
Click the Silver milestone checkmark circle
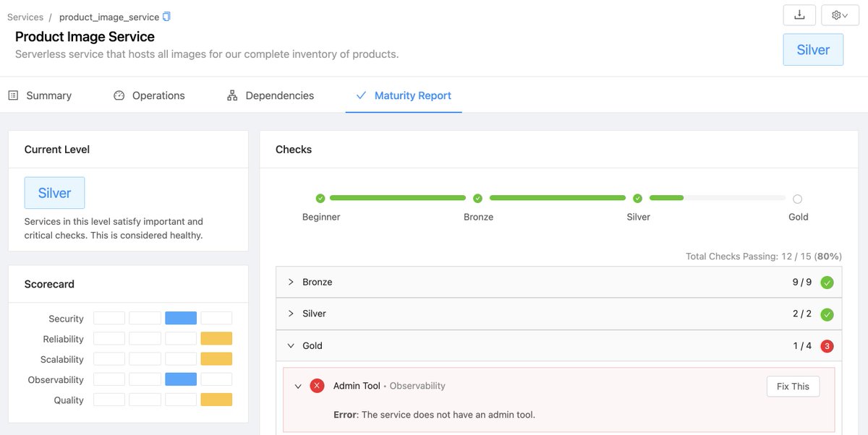pyautogui.click(x=637, y=197)
